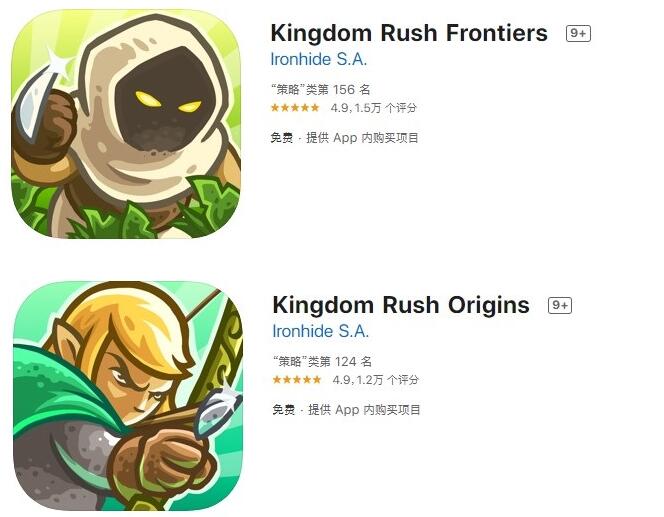Click the five-star rating of Origins
The height and width of the screenshot is (517, 664).
(x=297, y=379)
